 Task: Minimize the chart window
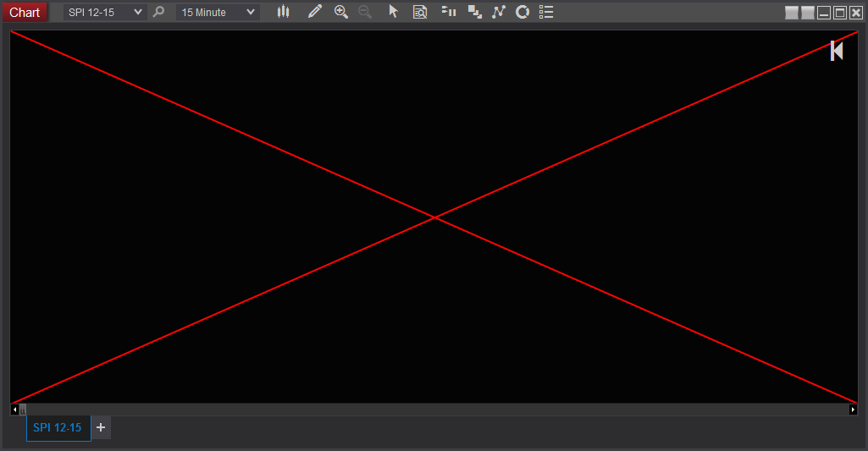point(824,13)
